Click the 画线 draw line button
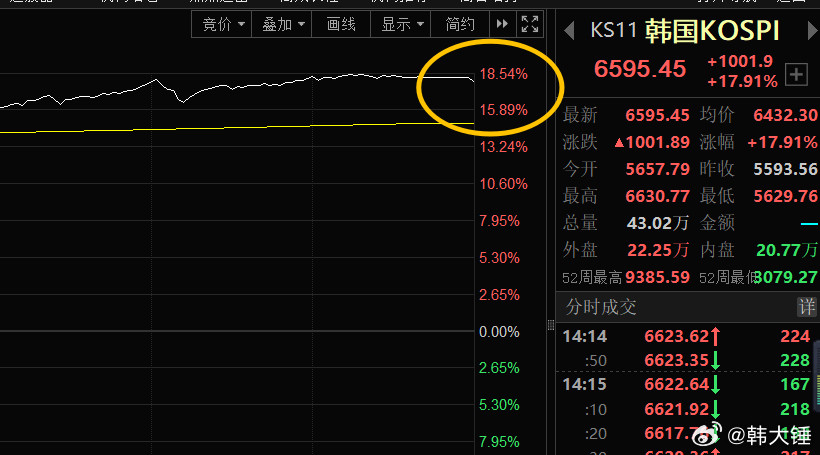 341,24
